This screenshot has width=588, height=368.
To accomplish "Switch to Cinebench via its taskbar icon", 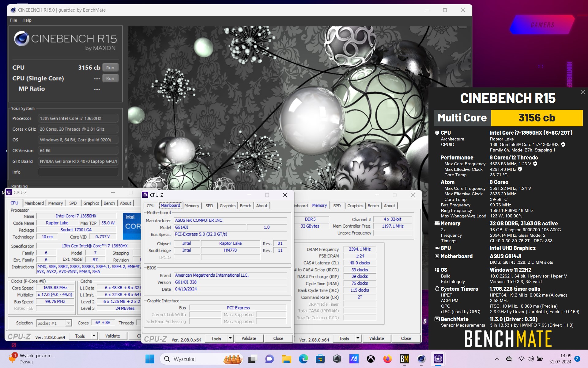I will 421,359.
